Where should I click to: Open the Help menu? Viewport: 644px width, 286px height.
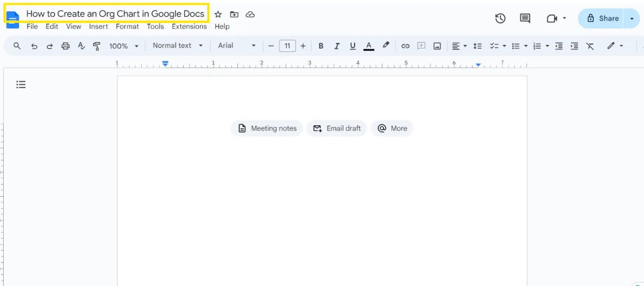click(222, 26)
